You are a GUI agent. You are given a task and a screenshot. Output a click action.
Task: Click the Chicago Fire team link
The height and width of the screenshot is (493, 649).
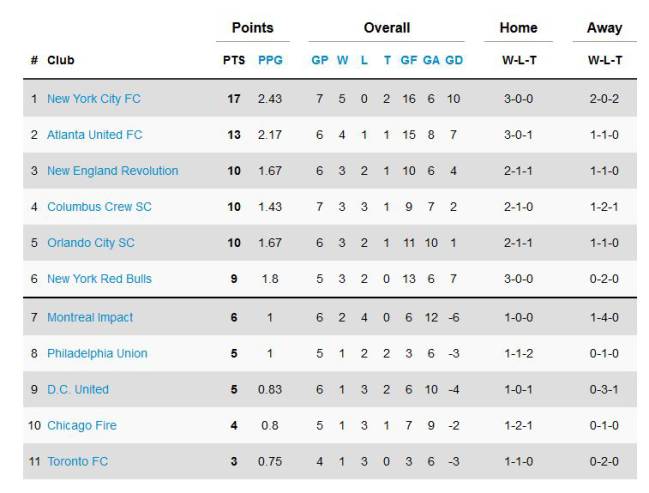coord(82,426)
